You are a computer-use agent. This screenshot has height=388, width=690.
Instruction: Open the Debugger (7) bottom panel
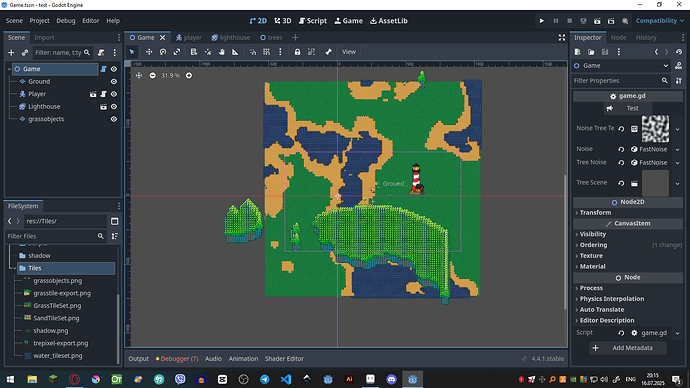[x=177, y=359]
